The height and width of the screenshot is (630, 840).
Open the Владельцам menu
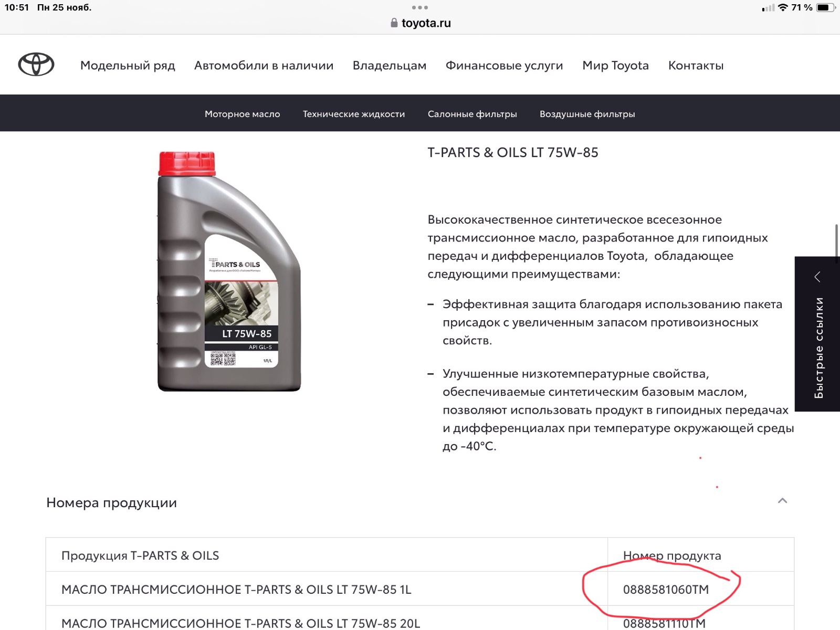coord(390,66)
